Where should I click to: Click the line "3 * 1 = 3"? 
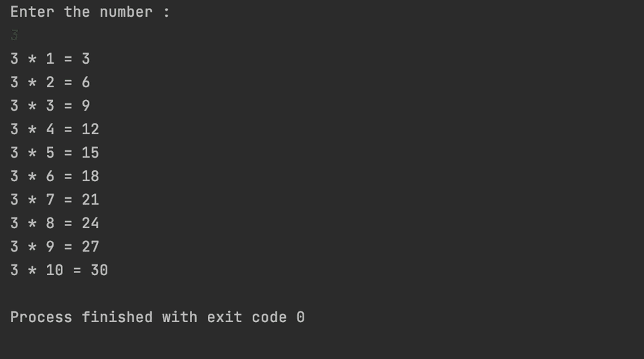click(x=50, y=59)
